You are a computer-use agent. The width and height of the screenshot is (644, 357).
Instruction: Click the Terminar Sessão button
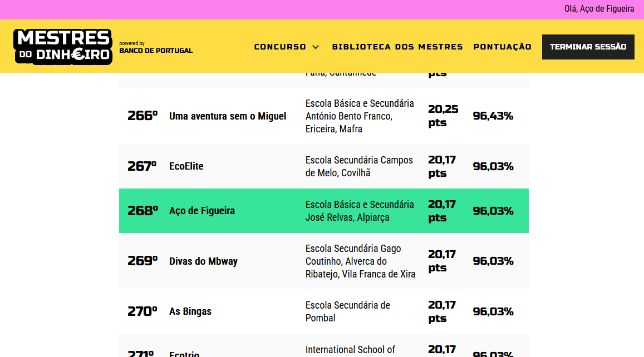click(x=588, y=47)
